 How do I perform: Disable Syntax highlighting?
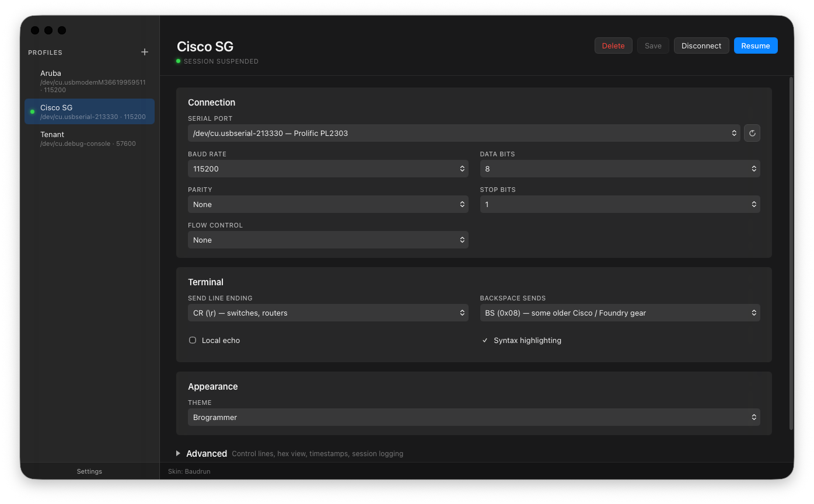point(485,340)
